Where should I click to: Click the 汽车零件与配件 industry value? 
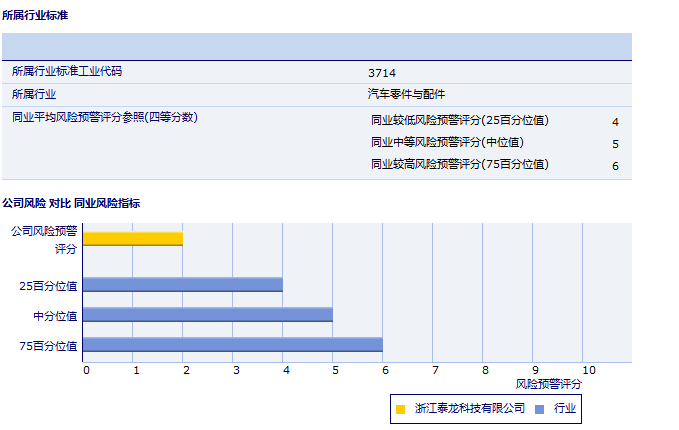point(406,94)
